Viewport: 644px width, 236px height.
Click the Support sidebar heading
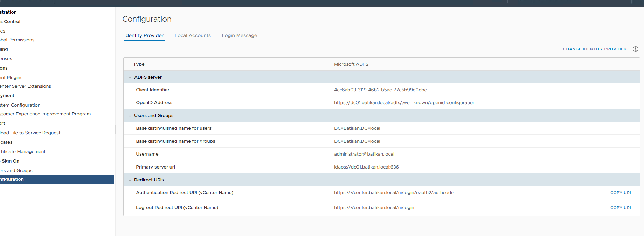(2, 123)
